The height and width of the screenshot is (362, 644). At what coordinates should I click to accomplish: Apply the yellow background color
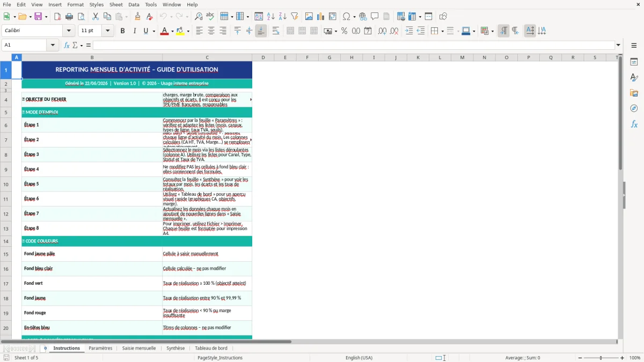[180, 31]
